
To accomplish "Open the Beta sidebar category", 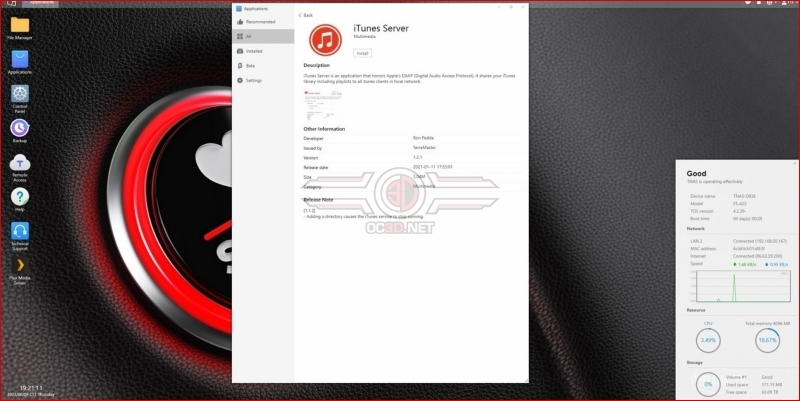I will 263,66.
